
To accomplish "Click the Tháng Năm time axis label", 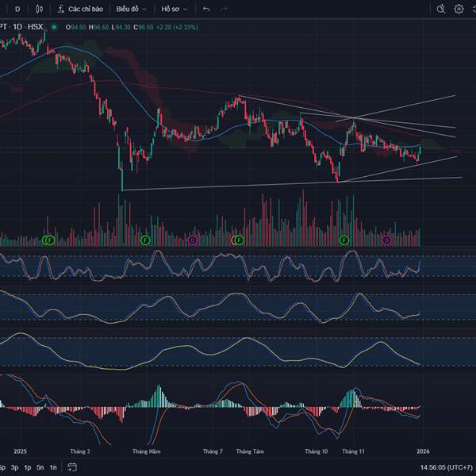I will 146,451.
